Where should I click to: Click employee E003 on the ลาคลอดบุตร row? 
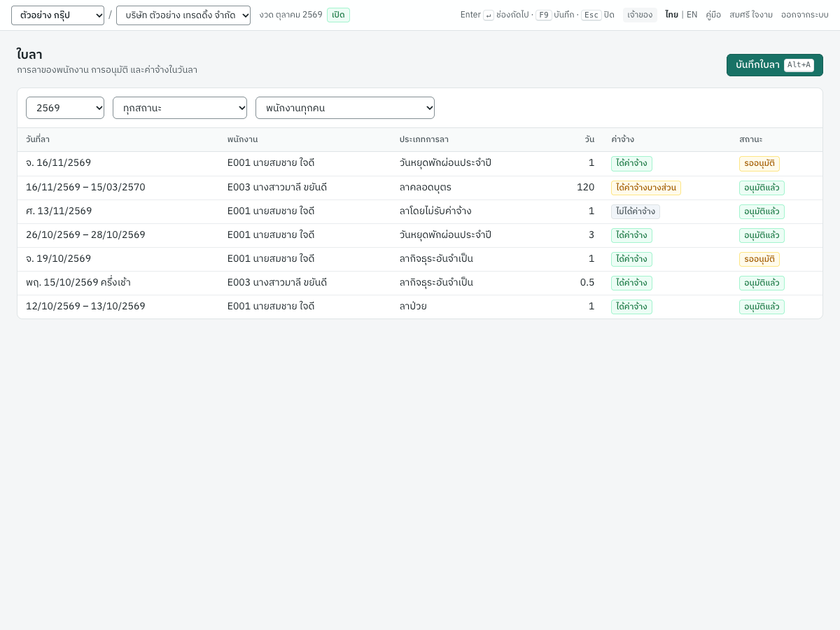coord(277,187)
